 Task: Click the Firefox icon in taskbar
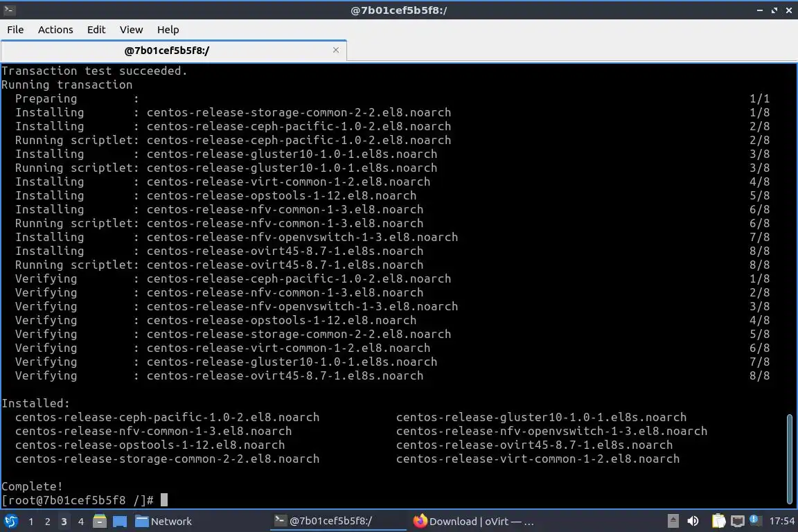click(x=420, y=521)
